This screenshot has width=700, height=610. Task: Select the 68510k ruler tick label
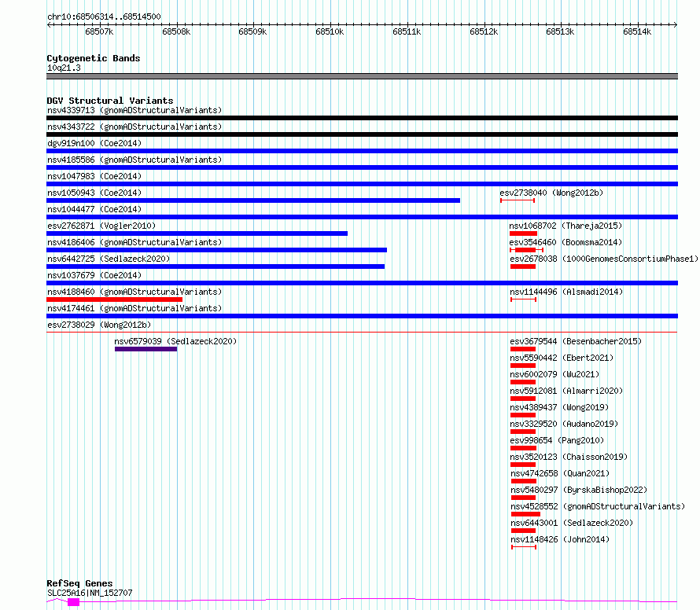330,31
